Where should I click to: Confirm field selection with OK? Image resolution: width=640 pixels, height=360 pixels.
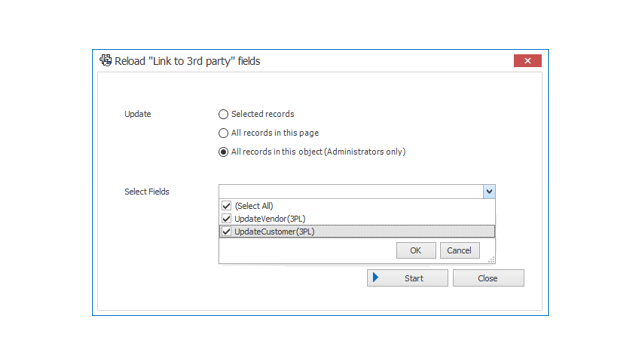tap(416, 250)
